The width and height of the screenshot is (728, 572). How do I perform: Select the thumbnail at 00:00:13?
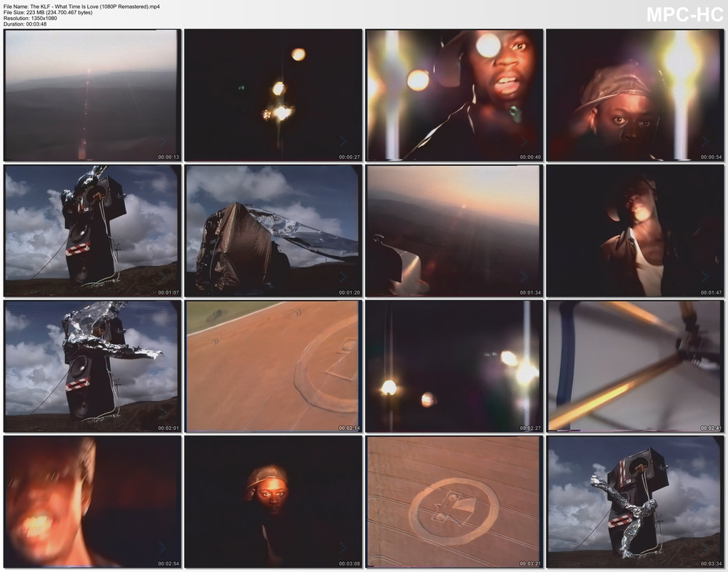[92, 95]
